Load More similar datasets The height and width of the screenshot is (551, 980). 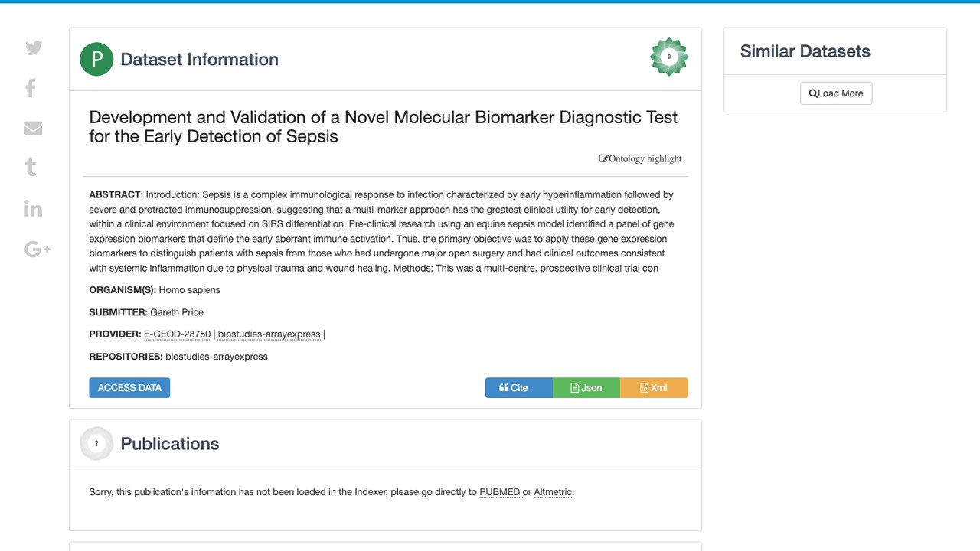[x=836, y=93]
